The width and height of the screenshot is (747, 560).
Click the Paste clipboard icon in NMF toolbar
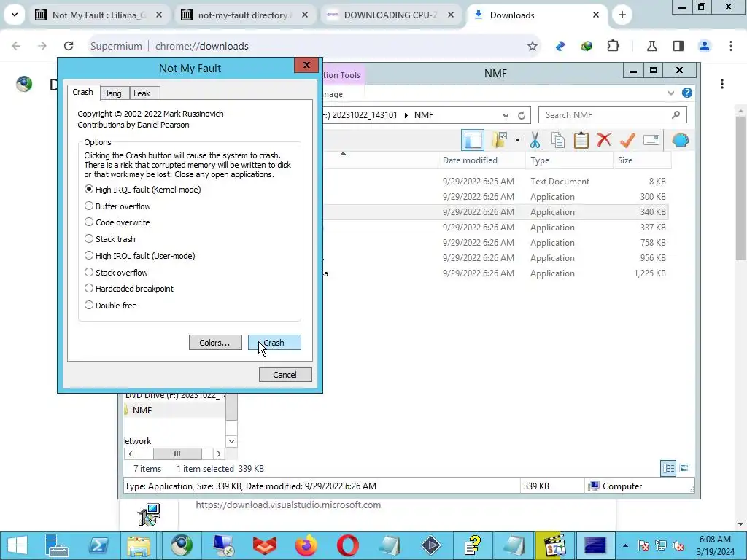[x=581, y=141]
